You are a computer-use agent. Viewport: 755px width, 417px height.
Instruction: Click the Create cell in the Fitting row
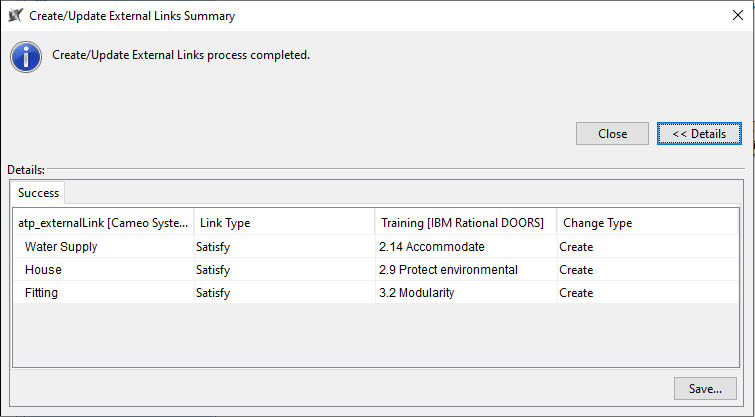point(576,293)
